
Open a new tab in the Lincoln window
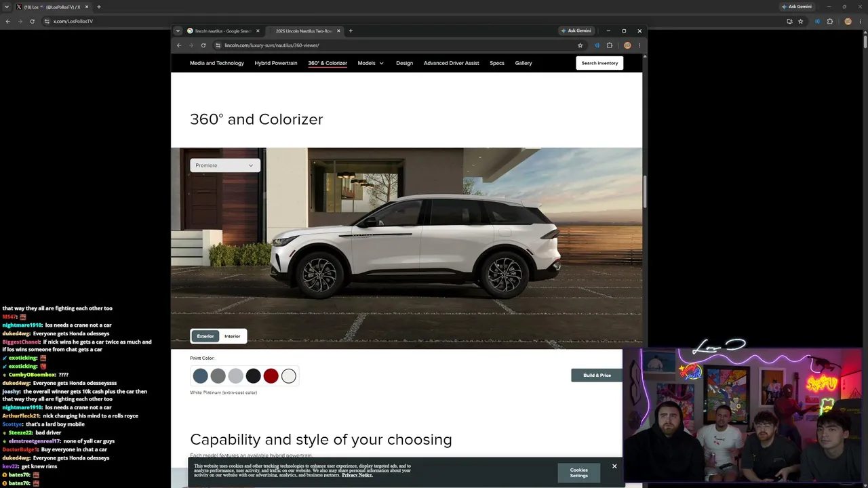351,30
